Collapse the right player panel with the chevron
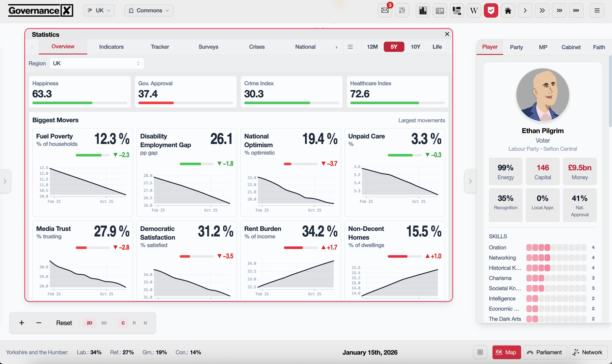Image resolution: width=612 pixels, height=364 pixels. coord(470,181)
